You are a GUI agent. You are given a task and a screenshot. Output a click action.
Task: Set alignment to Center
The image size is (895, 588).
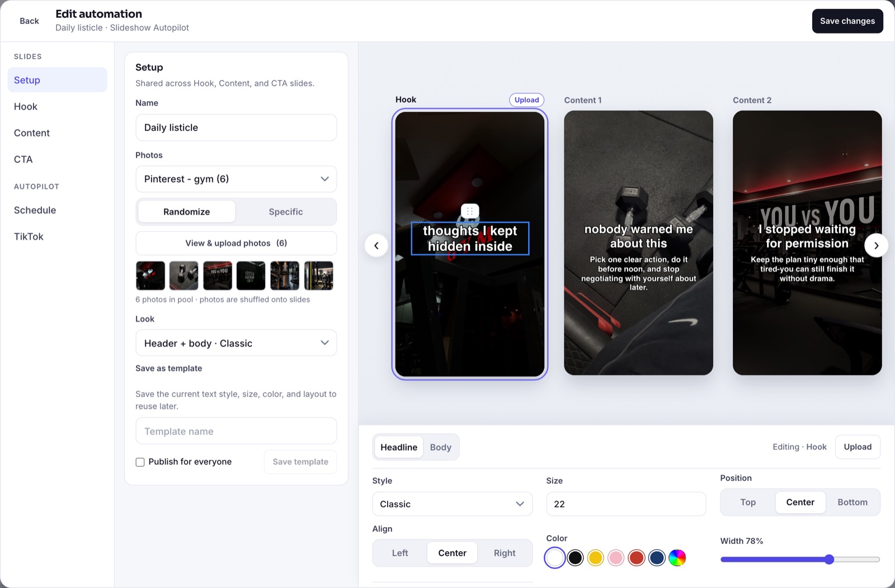click(x=452, y=553)
